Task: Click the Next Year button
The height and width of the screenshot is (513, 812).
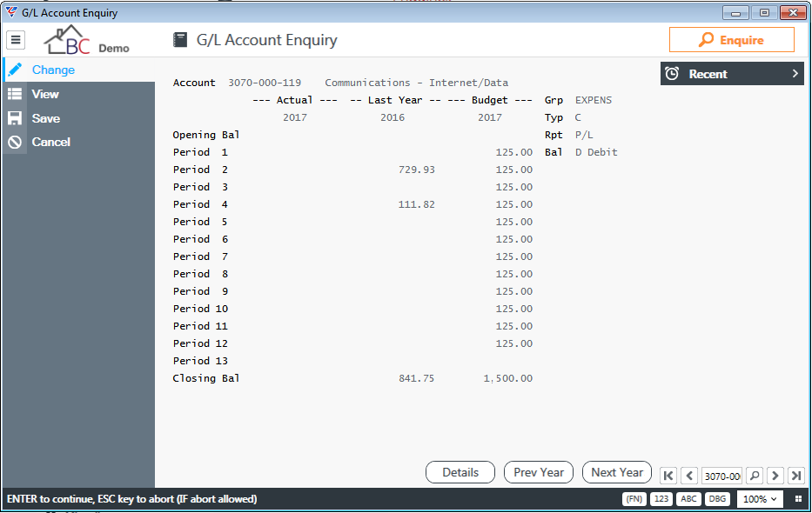Action: 617,473
